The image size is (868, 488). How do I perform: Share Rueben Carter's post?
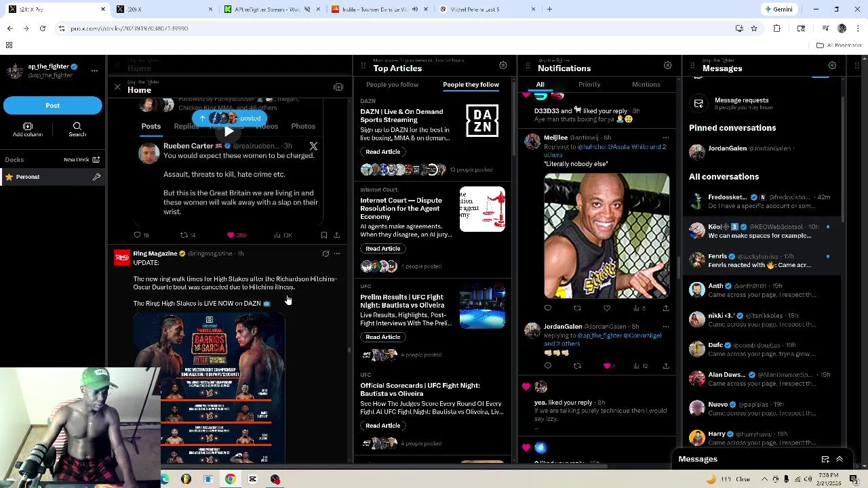click(336, 235)
